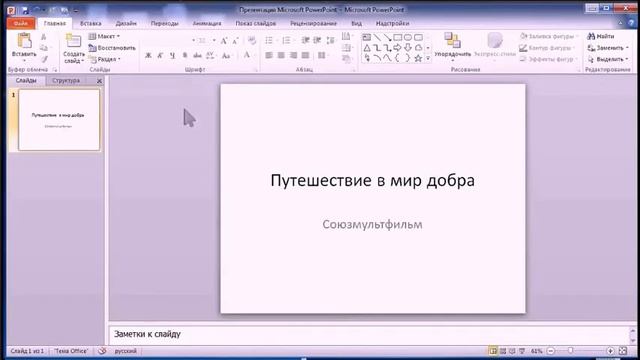Open the Файл tab
Image resolution: width=640 pixels, height=360 pixels.
21,23
